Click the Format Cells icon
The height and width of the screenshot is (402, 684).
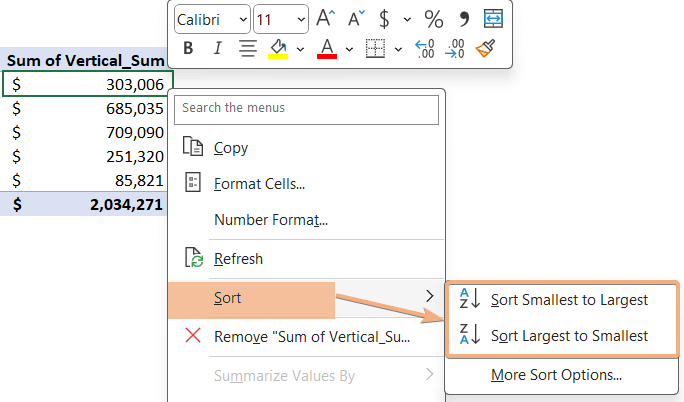(193, 182)
